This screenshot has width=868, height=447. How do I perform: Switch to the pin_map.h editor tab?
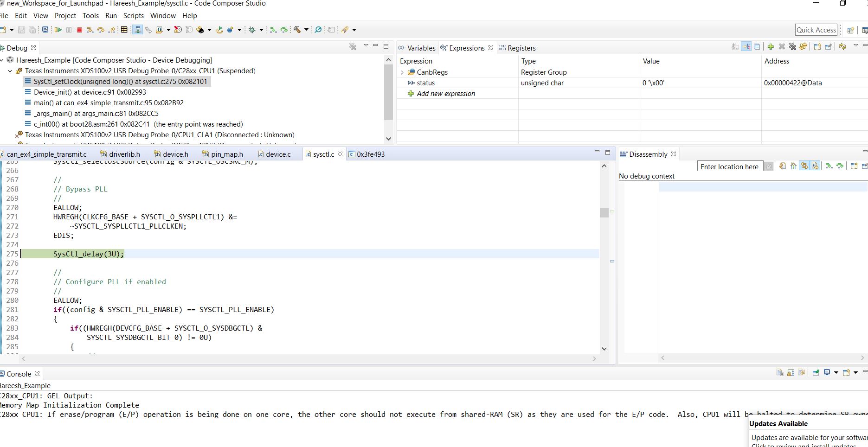[x=223, y=154]
